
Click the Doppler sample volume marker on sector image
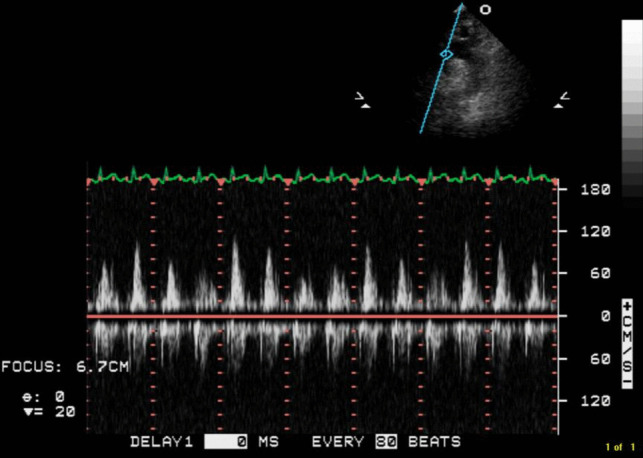tap(447, 54)
